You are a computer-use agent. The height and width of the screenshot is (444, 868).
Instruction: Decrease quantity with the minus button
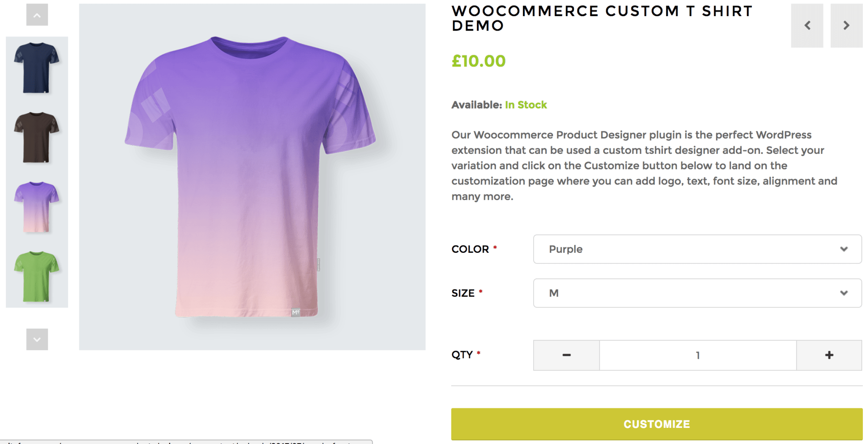pos(566,355)
